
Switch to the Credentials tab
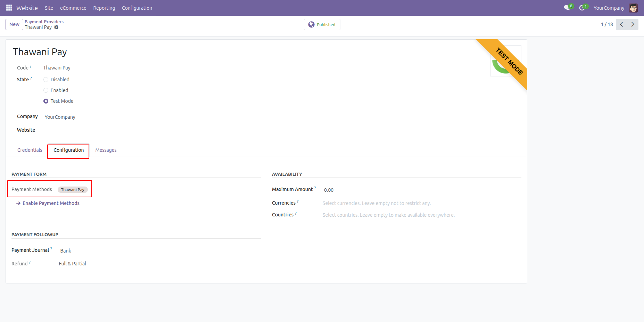tap(30, 150)
